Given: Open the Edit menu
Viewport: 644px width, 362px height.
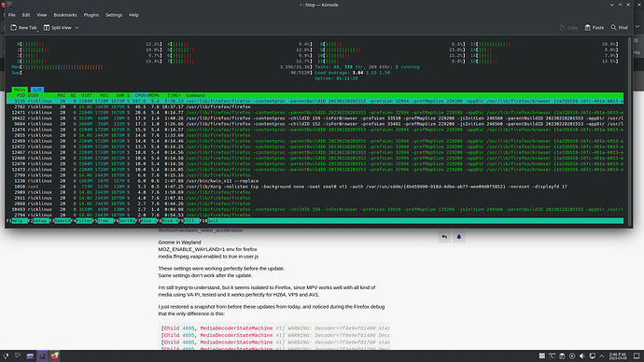Looking at the screenshot, I should (26, 15).
